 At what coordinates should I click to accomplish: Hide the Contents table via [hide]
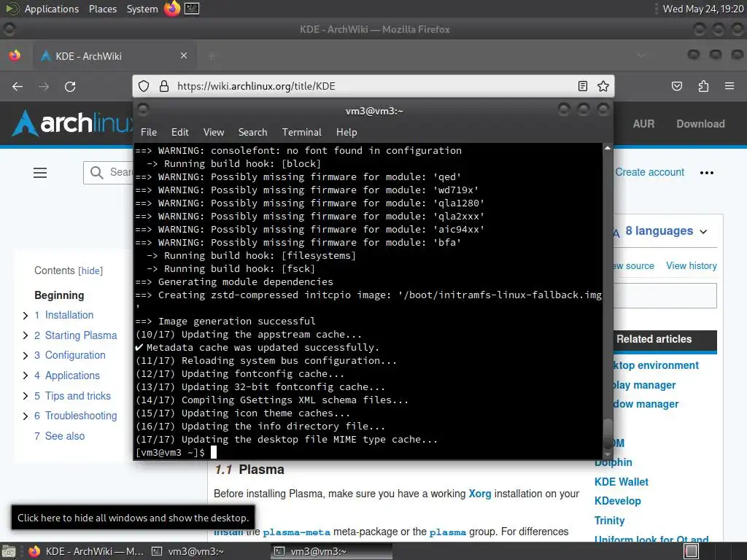coord(90,271)
